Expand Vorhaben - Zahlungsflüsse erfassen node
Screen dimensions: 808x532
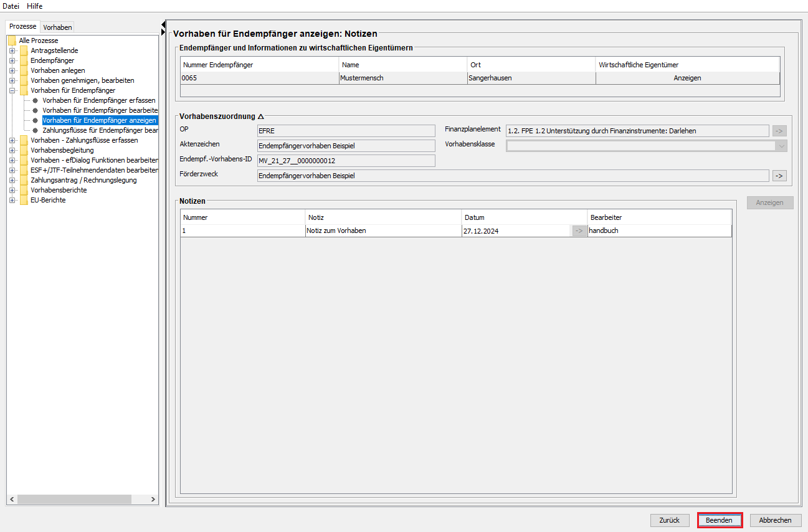pos(12,140)
